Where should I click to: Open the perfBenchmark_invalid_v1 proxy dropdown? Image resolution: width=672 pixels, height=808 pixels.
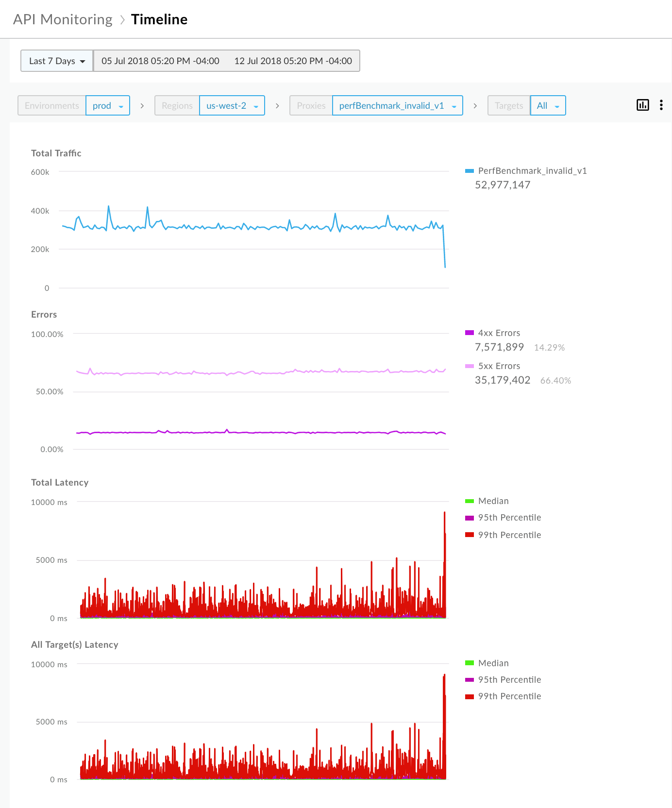click(397, 105)
